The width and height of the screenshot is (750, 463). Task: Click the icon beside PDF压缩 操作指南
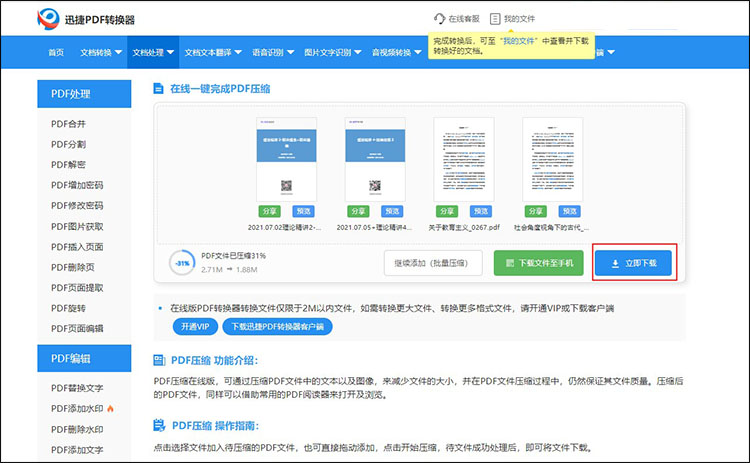click(x=159, y=425)
